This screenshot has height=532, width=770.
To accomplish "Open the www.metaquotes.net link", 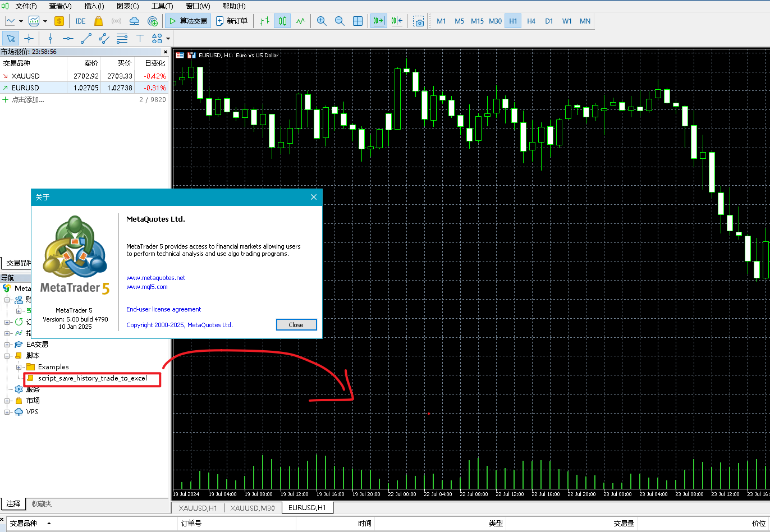I will [156, 278].
